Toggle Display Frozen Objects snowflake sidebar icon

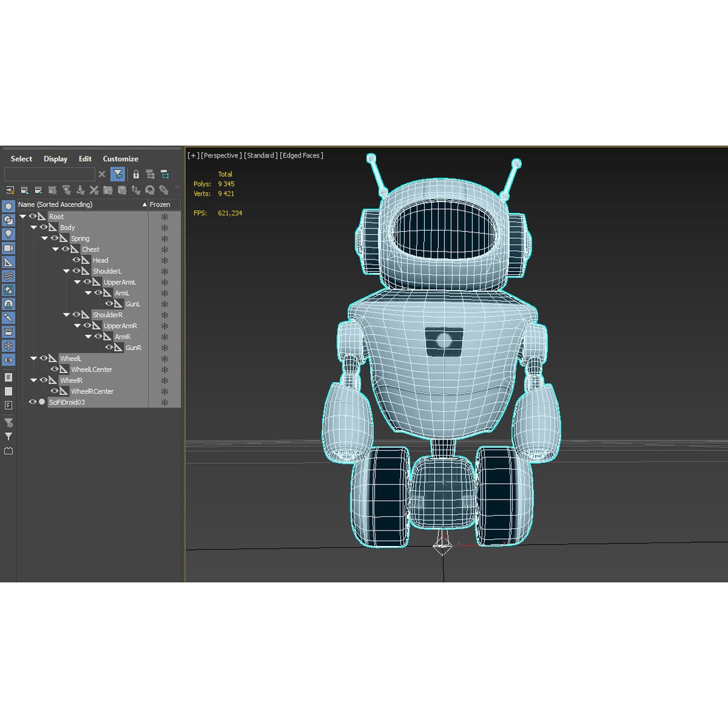[8, 345]
